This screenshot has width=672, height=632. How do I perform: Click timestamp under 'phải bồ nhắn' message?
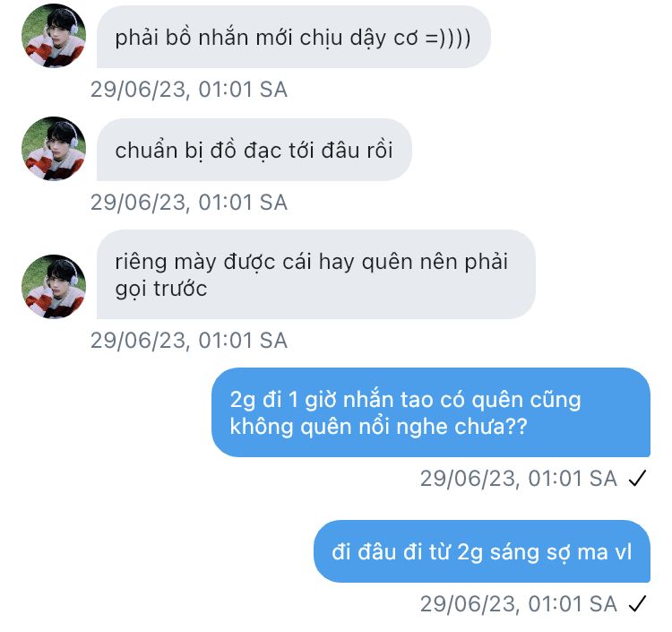click(x=188, y=90)
